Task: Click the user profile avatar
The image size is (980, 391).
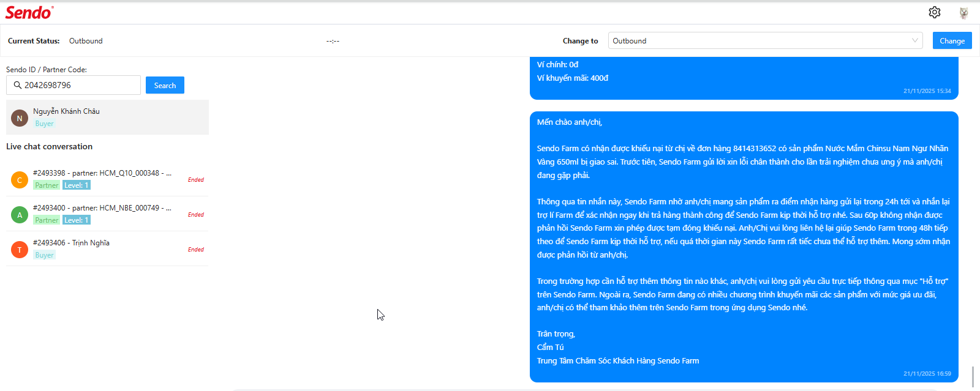Action: [963, 13]
